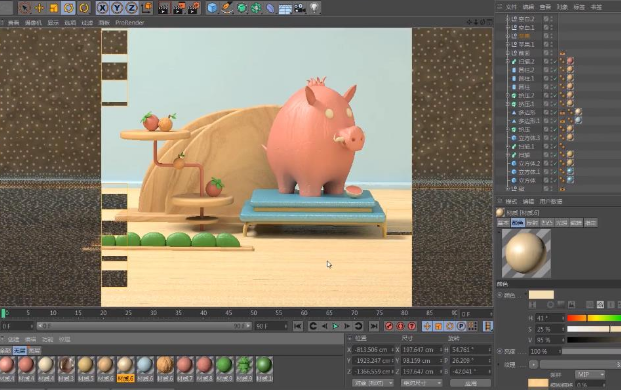Activate the Rotate tool in top toolbar
Image resolution: width=621 pixels, height=390 pixels.
click(69, 8)
